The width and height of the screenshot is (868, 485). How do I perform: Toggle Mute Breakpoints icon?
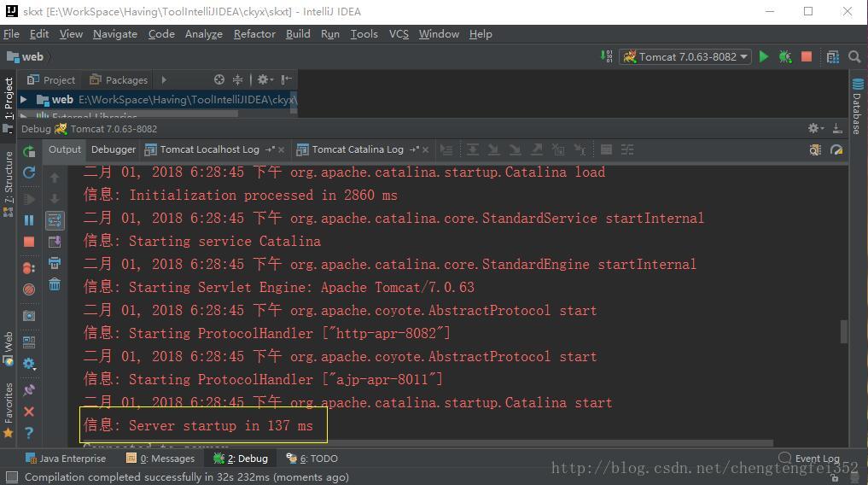(x=29, y=289)
